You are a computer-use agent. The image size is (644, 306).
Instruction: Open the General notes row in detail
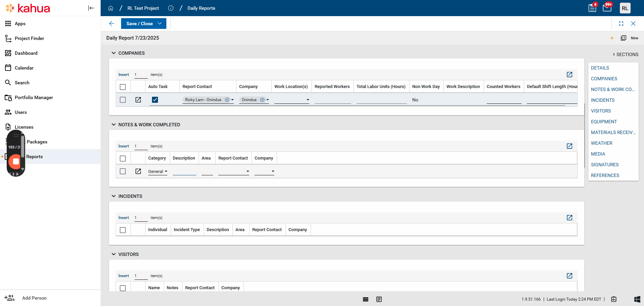coord(138,171)
